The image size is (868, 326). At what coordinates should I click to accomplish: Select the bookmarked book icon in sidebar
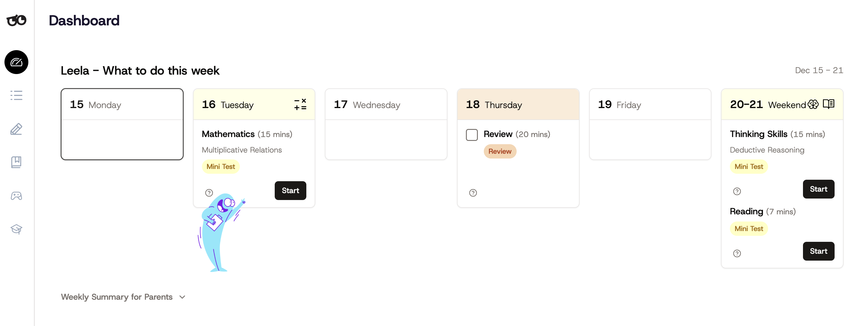(x=16, y=162)
